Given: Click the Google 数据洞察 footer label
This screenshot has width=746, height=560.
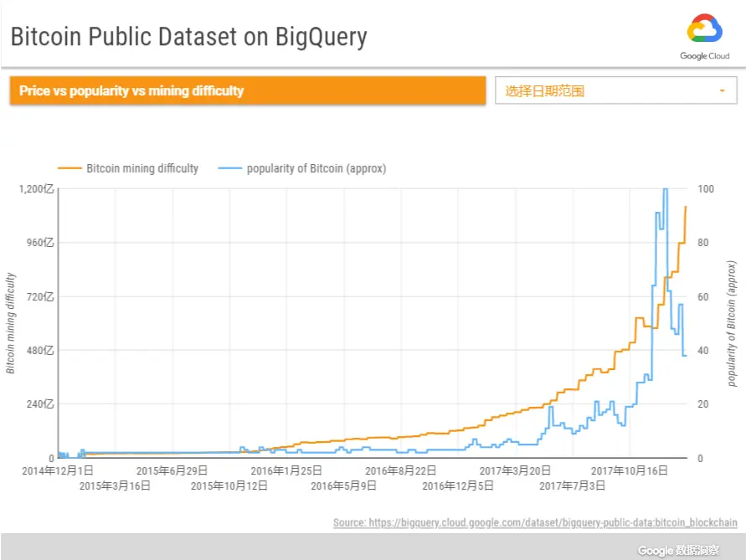Looking at the screenshot, I should point(678,550).
